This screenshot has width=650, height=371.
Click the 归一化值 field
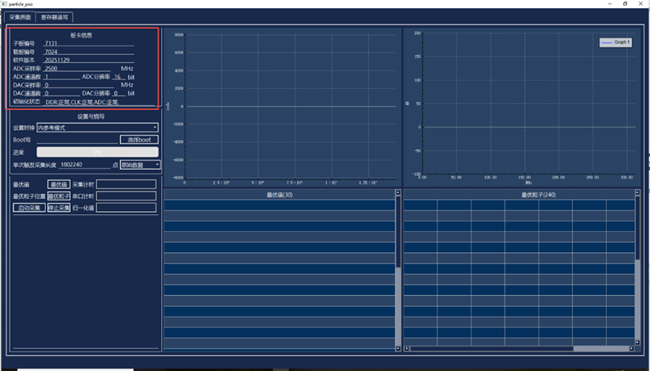click(x=126, y=208)
